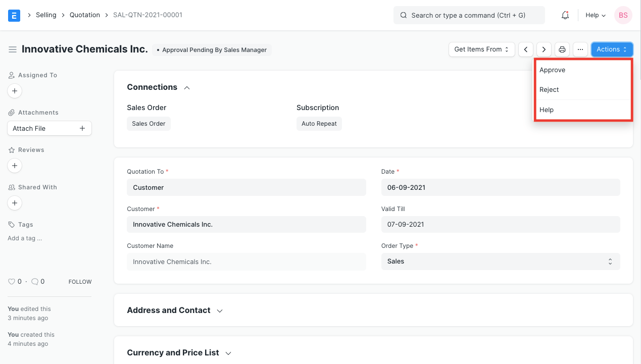Image resolution: width=641 pixels, height=364 pixels.
Task: Add a review with the Reviews plus icon
Action: 14,166
